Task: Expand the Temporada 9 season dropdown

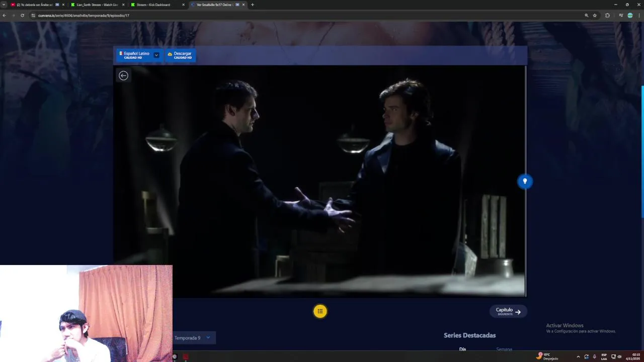Action: click(x=194, y=338)
